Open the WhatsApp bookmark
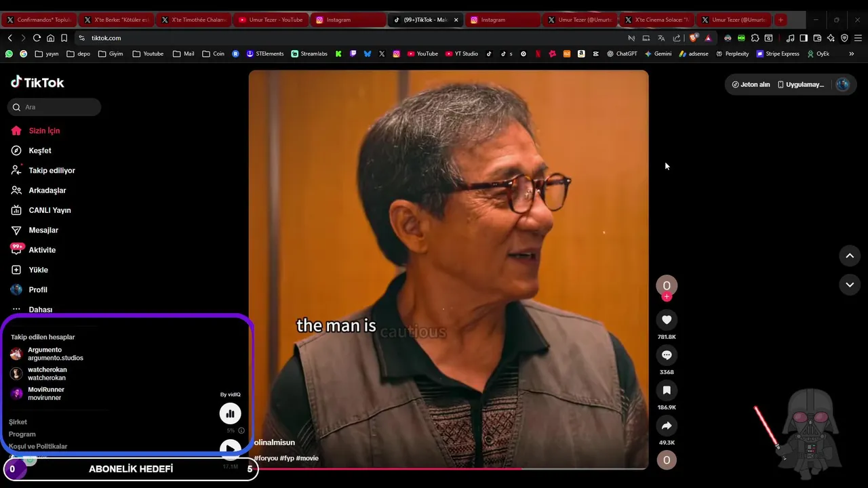868x488 pixels. coord(9,54)
